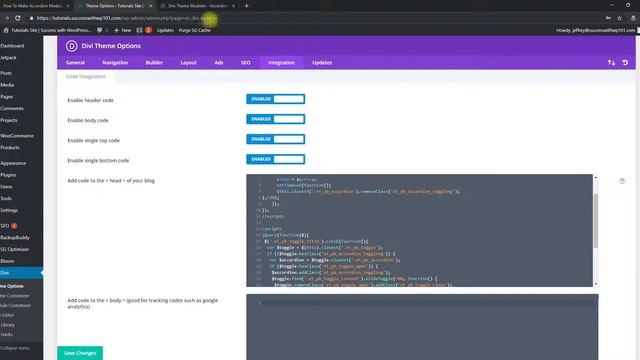The width and height of the screenshot is (640, 360).
Task: Bookmark this page with star icon
Action: [619, 18]
